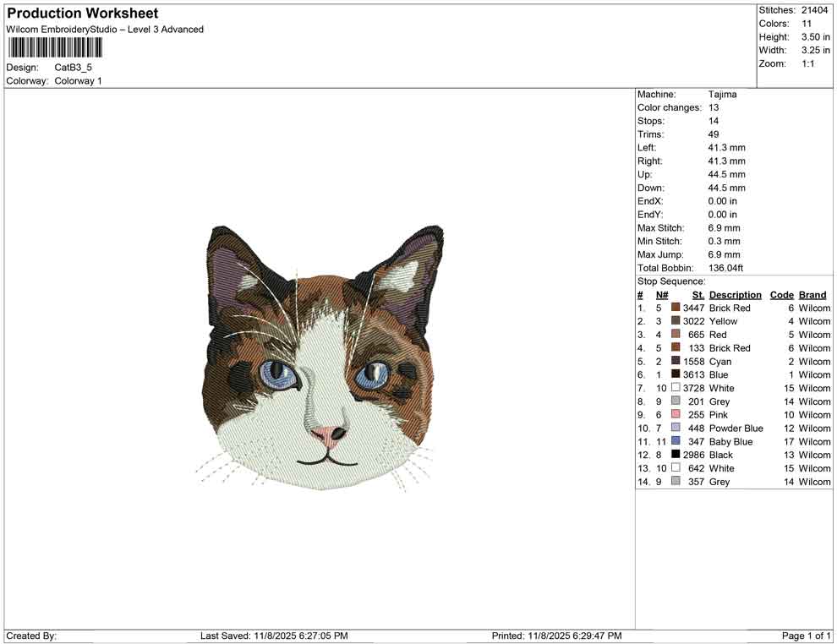Image resolution: width=837 pixels, height=644 pixels.
Task: Click the St. column header
Action: (x=697, y=294)
